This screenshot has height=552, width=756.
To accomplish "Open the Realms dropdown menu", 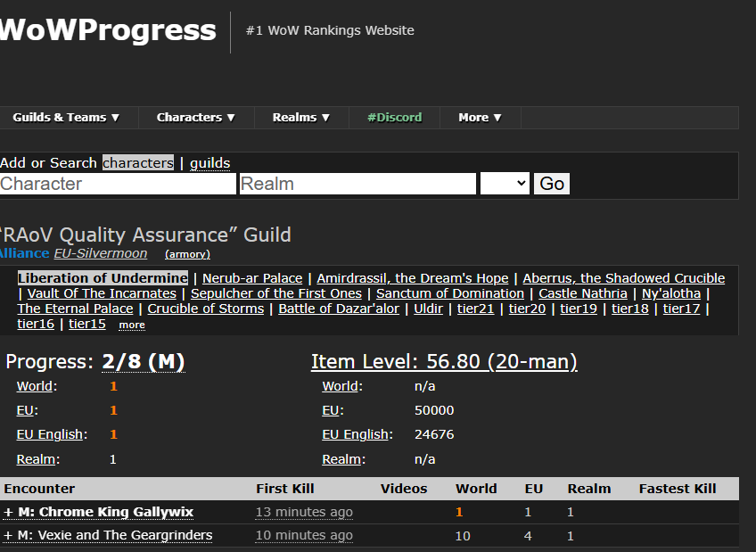I will [x=300, y=118].
